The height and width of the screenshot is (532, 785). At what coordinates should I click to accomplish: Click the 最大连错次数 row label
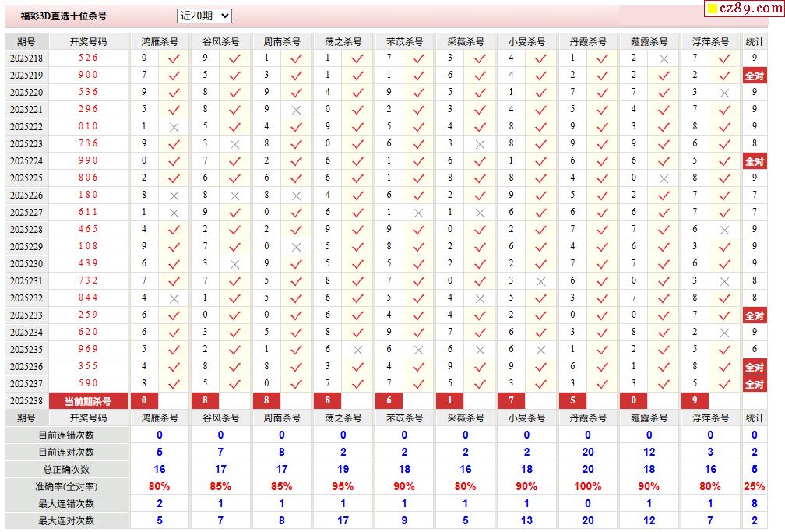[67, 504]
